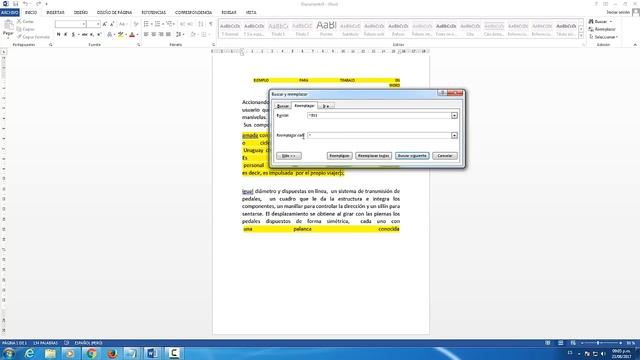The height and width of the screenshot is (360, 640).
Task: Align text right
Action: [161, 35]
